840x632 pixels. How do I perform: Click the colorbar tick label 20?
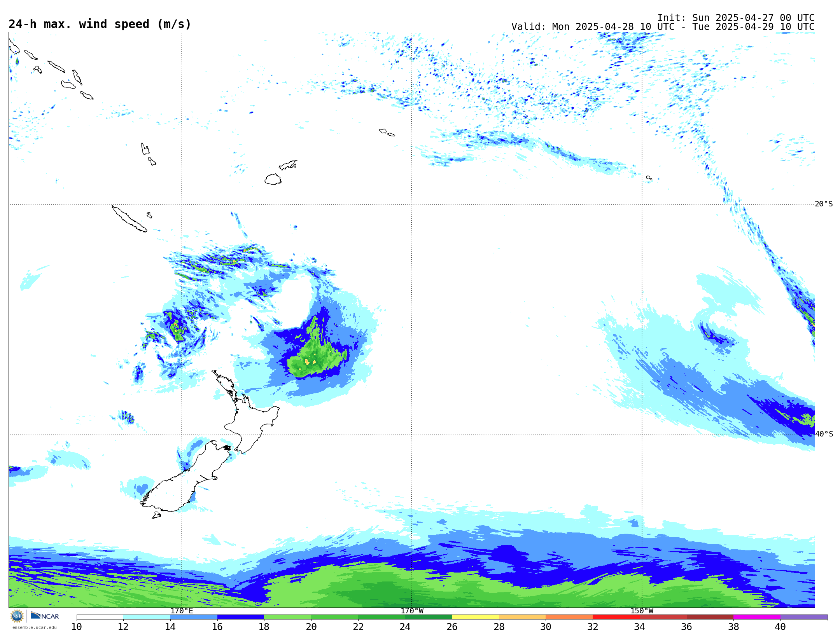pos(311,627)
